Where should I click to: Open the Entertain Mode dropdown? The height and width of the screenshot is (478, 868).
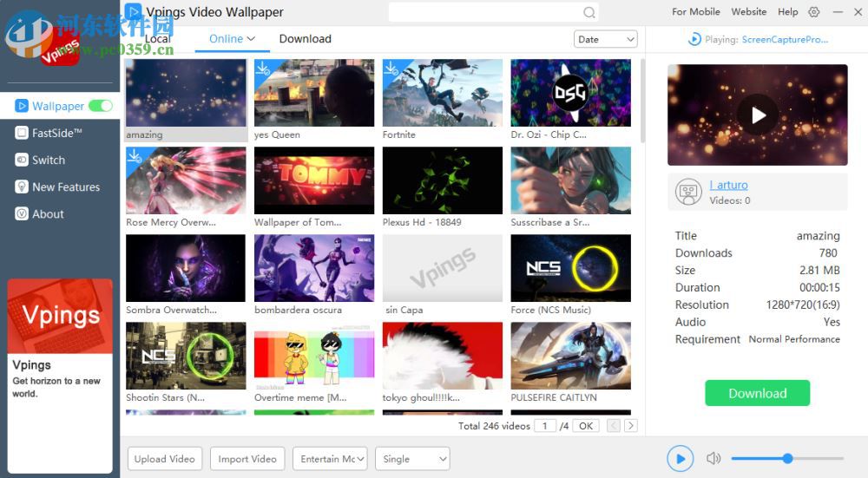click(x=330, y=459)
